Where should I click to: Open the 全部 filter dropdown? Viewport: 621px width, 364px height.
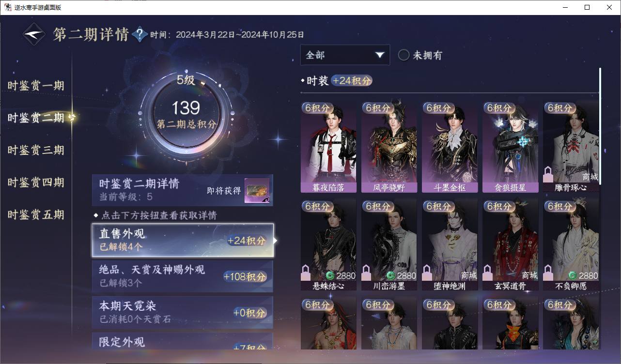(x=345, y=55)
